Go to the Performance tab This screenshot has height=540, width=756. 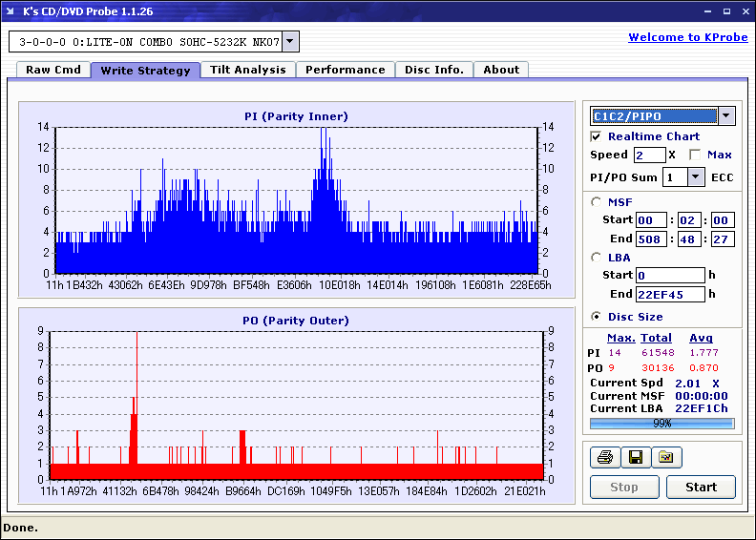tap(346, 70)
